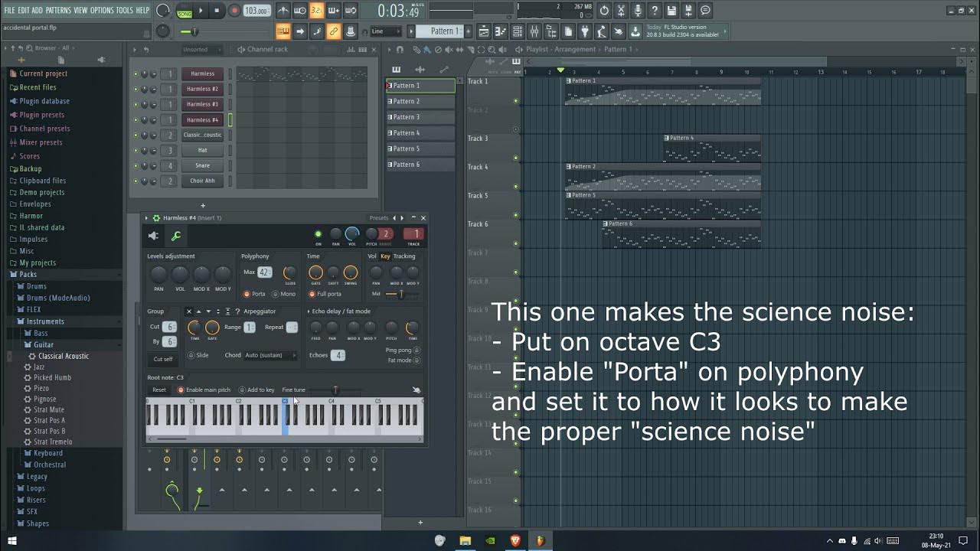The image size is (980, 551).
Task: Adjust the Fine tune slider
Action: point(335,390)
